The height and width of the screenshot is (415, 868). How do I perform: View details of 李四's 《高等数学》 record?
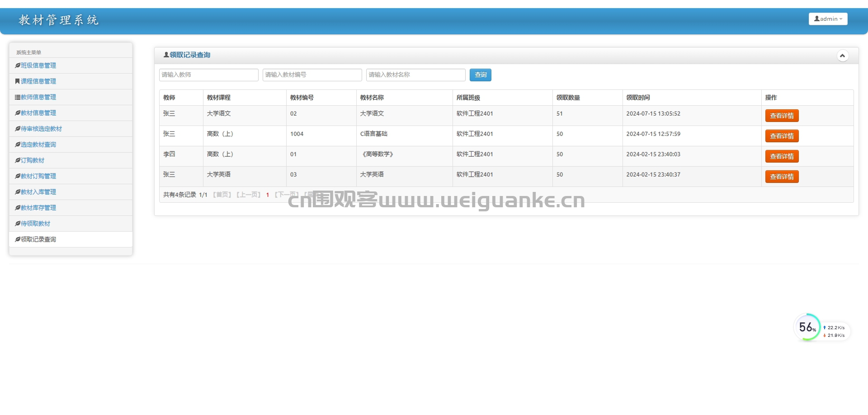(782, 157)
